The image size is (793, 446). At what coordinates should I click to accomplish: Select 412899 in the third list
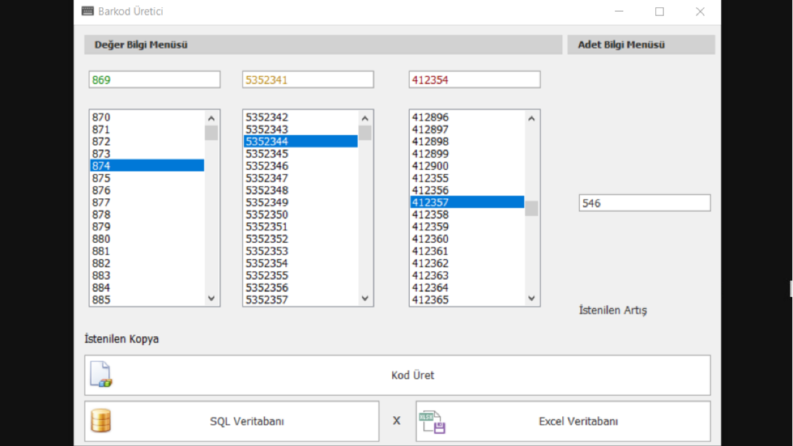point(467,153)
